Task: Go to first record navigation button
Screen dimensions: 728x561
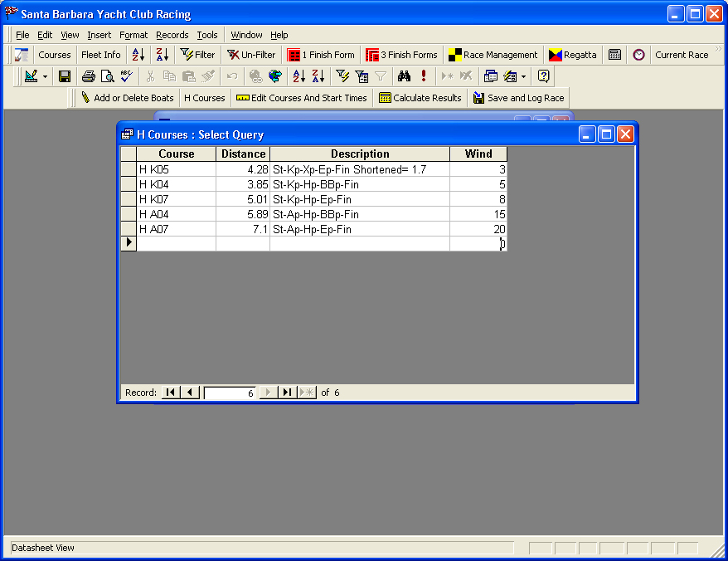Action: tap(171, 393)
